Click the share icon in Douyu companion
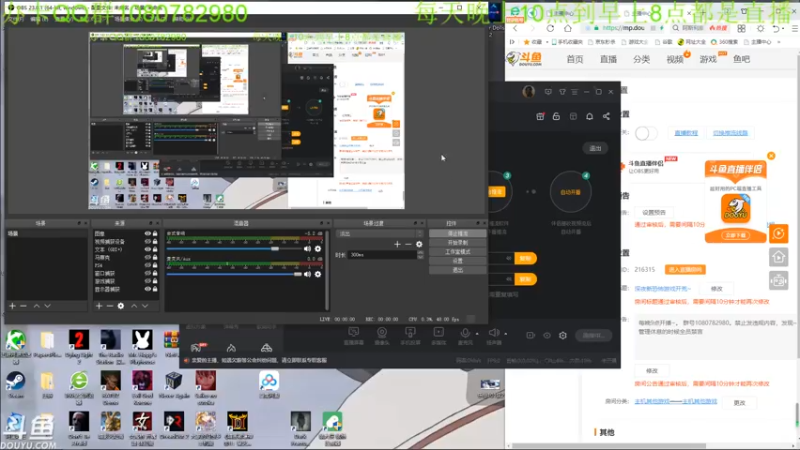Screen dimensions: 800x450 (x=606, y=116)
